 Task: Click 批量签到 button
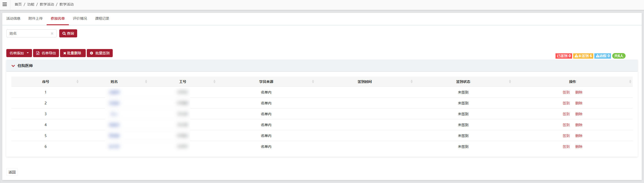(100, 53)
